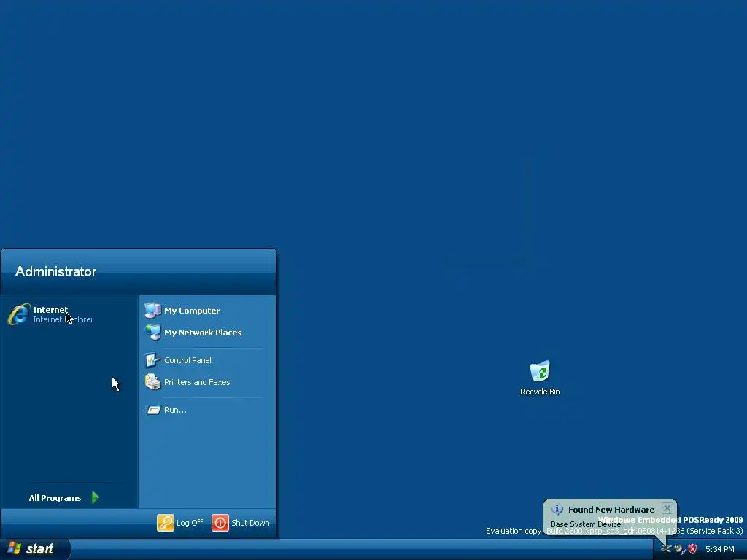Click the red Shut Down icon

click(x=220, y=522)
